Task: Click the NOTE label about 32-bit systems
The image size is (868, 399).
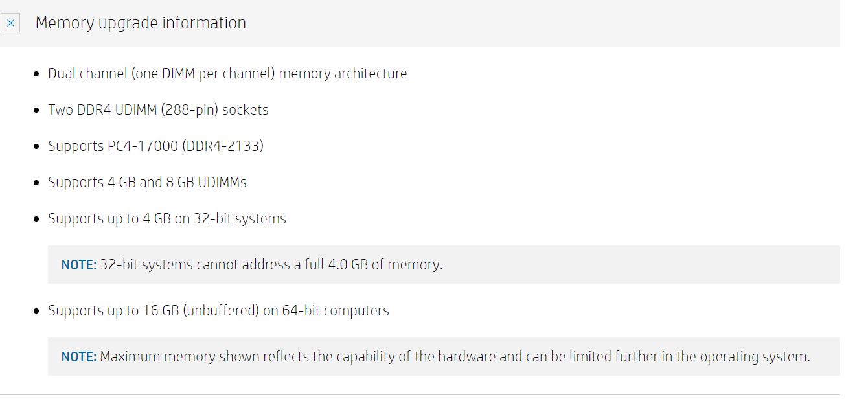Action: tap(79, 265)
